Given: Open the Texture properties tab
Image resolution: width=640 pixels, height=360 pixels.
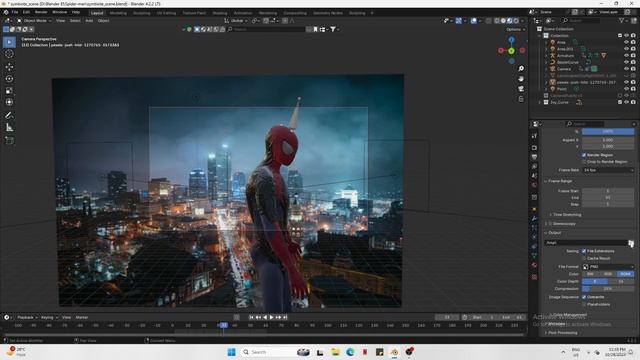Looking at the screenshot, I should [534, 277].
